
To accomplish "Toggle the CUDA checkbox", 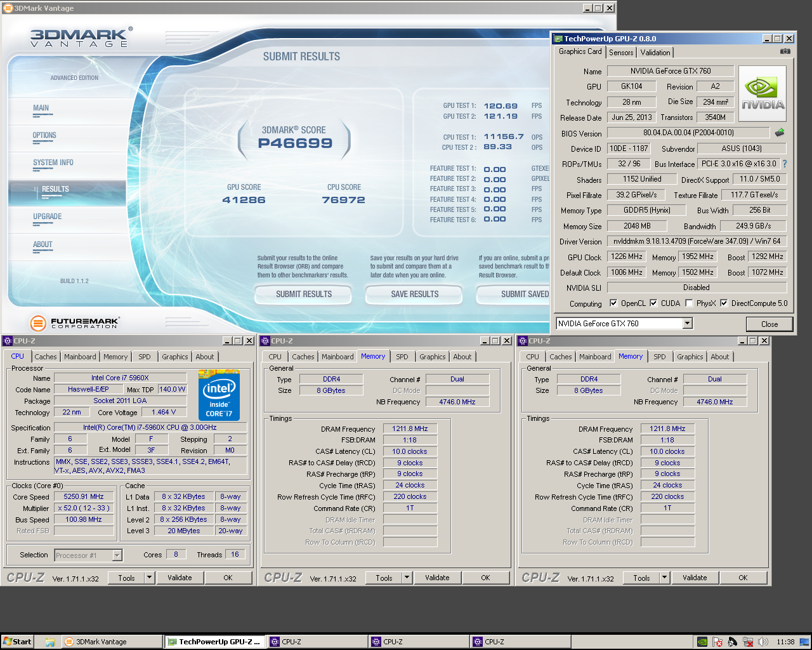I will [653, 303].
